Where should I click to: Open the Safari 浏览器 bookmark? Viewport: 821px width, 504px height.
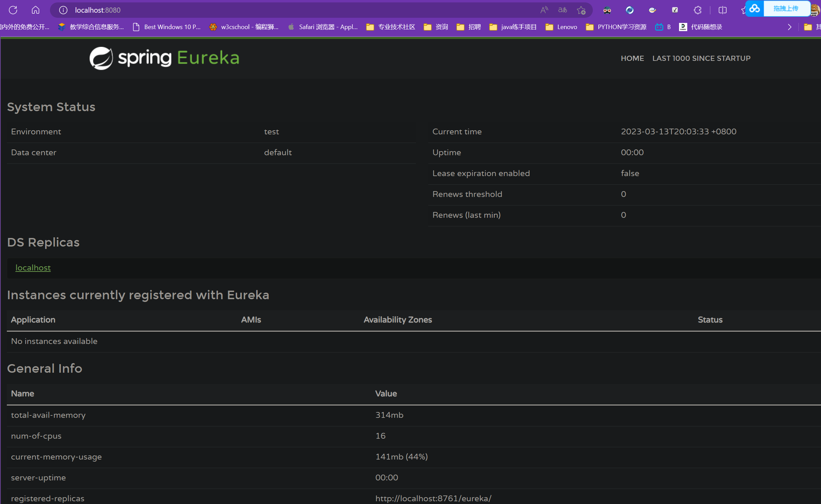point(323,27)
